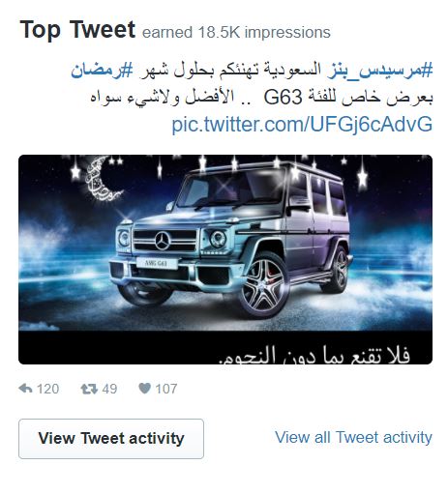Click the Mercedes star logo on the grille

pyautogui.click(x=163, y=241)
